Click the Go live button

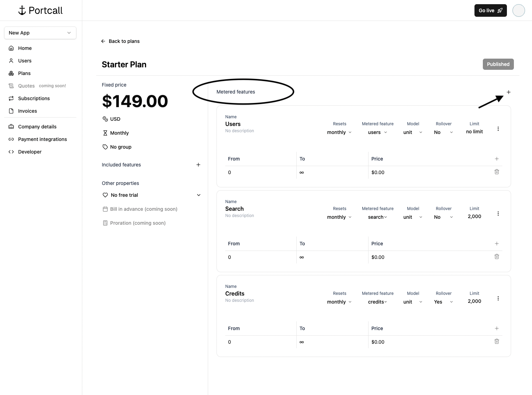click(490, 10)
